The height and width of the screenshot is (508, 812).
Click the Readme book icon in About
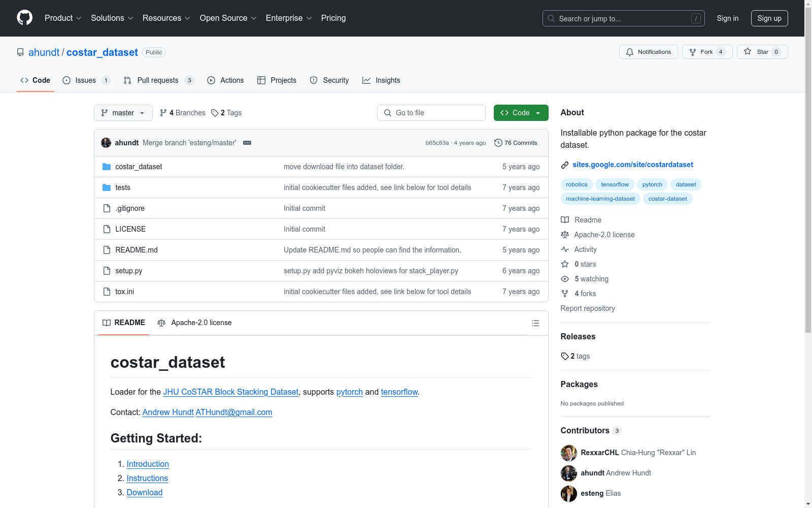tap(565, 220)
